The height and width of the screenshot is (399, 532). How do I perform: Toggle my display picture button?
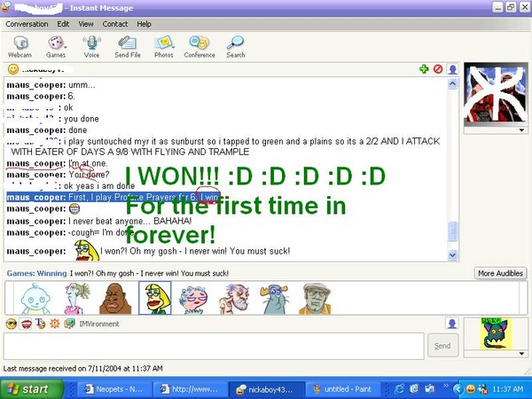click(453, 324)
